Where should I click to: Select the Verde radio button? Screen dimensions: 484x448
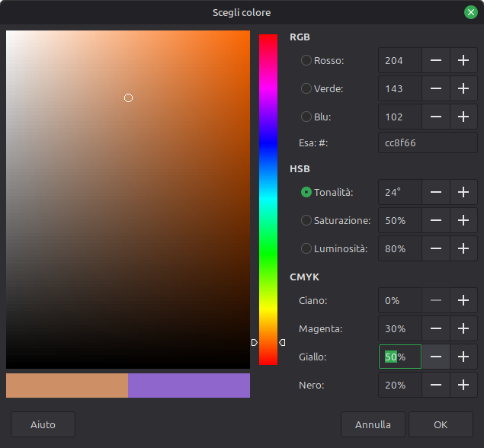(x=306, y=88)
